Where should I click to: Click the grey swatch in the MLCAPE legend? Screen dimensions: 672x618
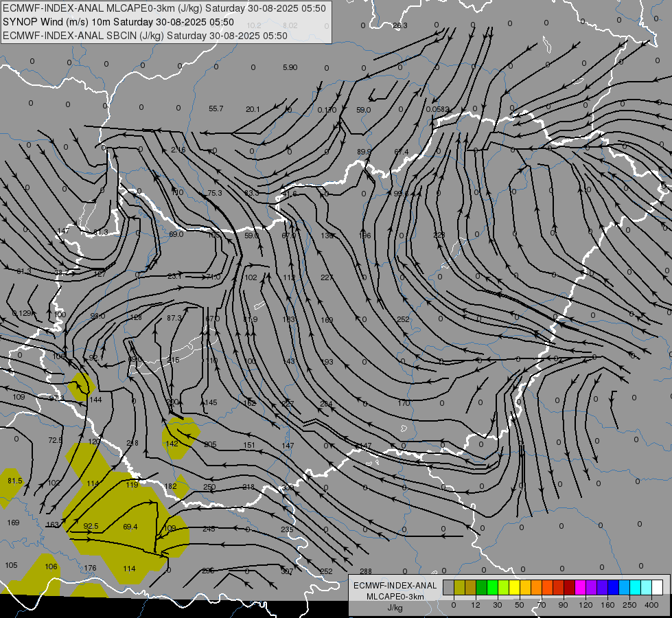pyautogui.click(x=449, y=587)
